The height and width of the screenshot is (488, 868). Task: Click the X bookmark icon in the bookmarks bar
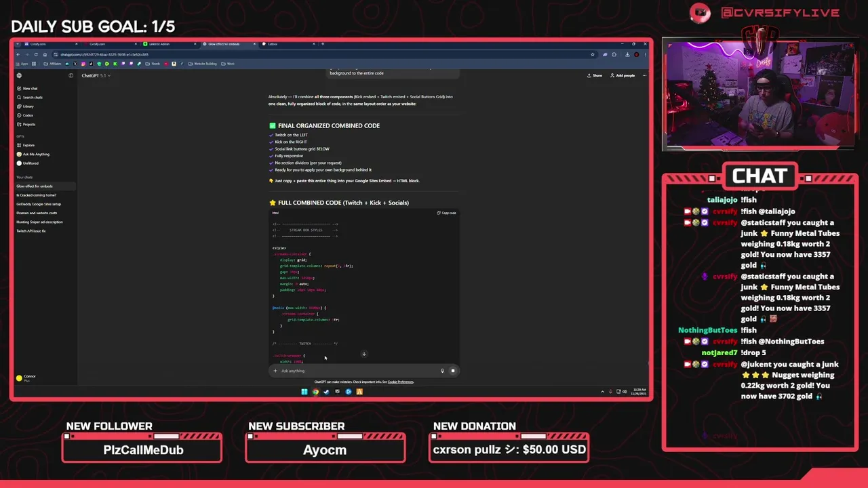(75, 64)
